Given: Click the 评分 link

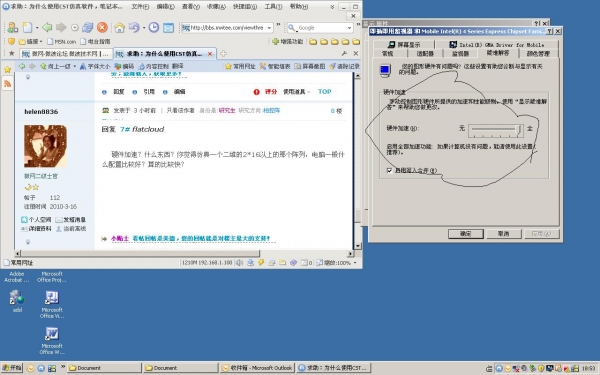Looking at the screenshot, I should pyautogui.click(x=271, y=91).
